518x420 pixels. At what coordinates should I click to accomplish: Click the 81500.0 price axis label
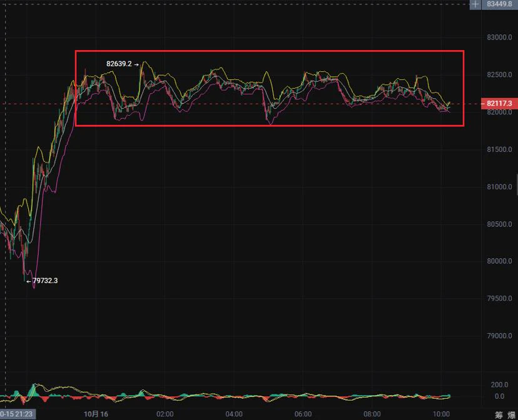pyautogui.click(x=499, y=149)
